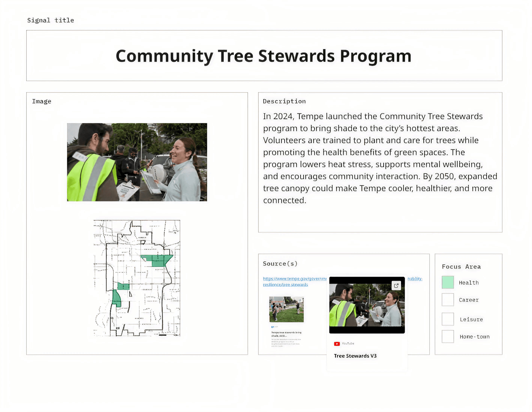Click the Health label text
The height and width of the screenshot is (412, 532).
coord(468,282)
